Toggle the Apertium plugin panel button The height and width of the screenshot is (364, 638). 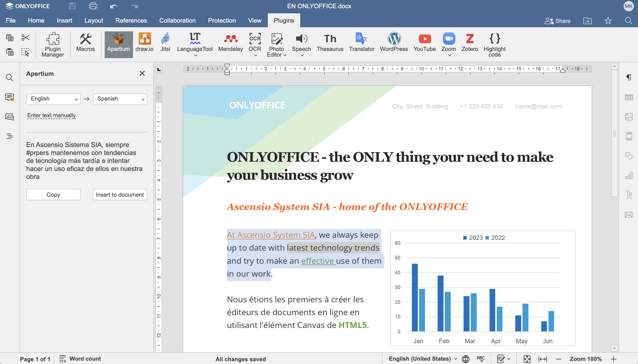click(119, 44)
